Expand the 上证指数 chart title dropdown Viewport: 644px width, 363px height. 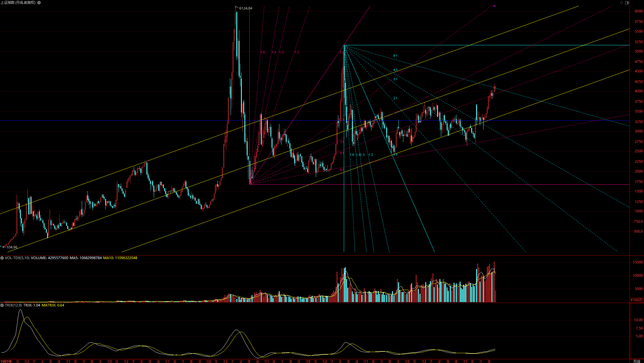[39, 3]
